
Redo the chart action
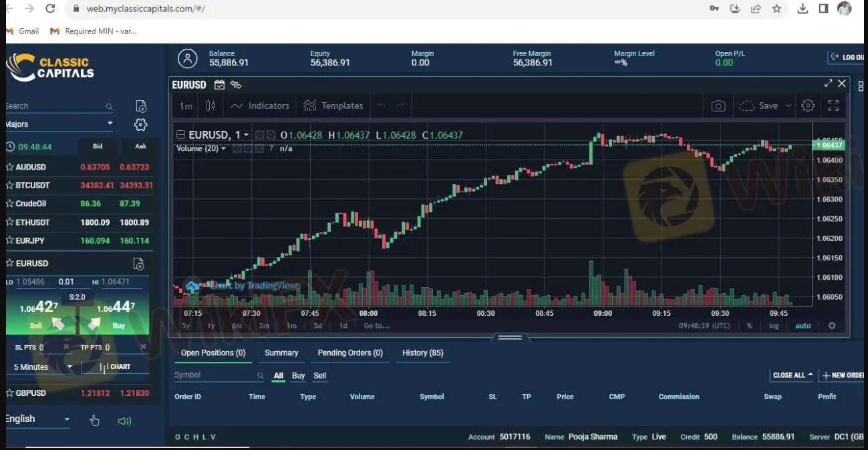coord(400,105)
